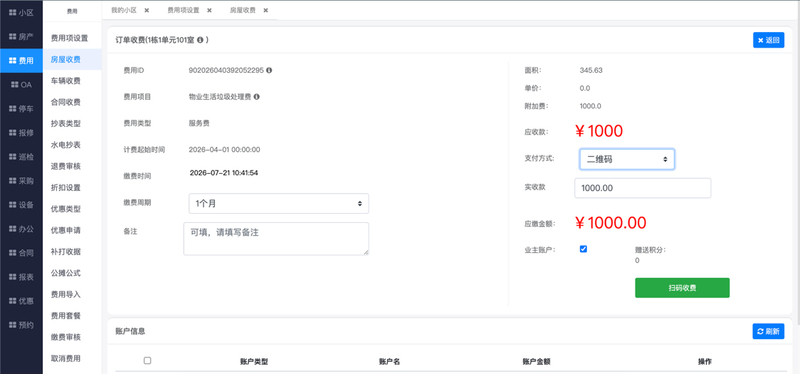Open the 缴费周期 dropdown showing 1个月
This screenshot has width=800, height=374.
(x=279, y=203)
